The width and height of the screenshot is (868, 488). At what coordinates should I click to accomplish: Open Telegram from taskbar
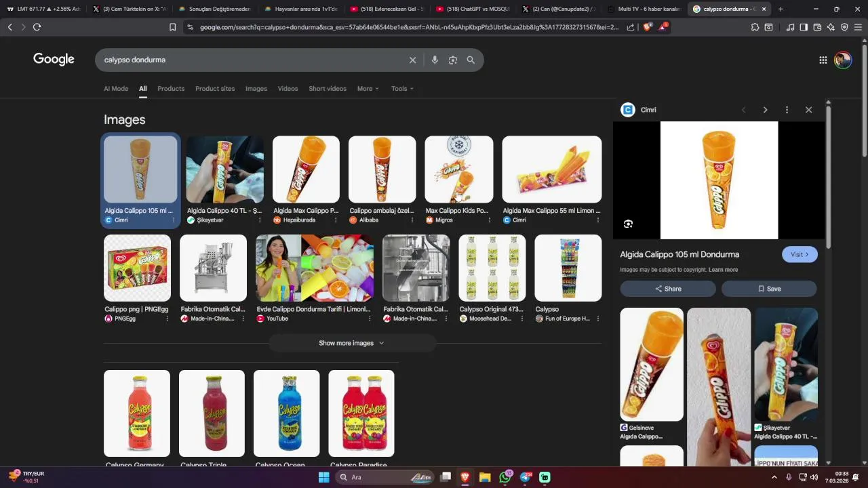[x=526, y=477]
